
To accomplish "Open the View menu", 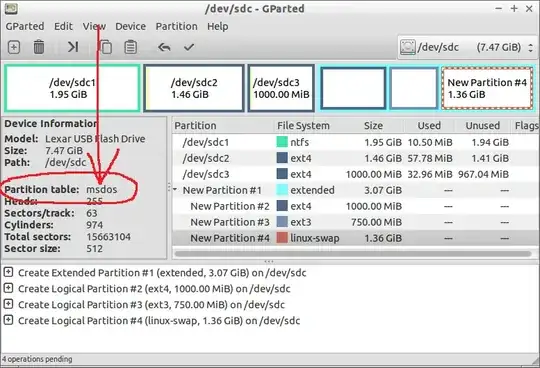I will [94, 27].
